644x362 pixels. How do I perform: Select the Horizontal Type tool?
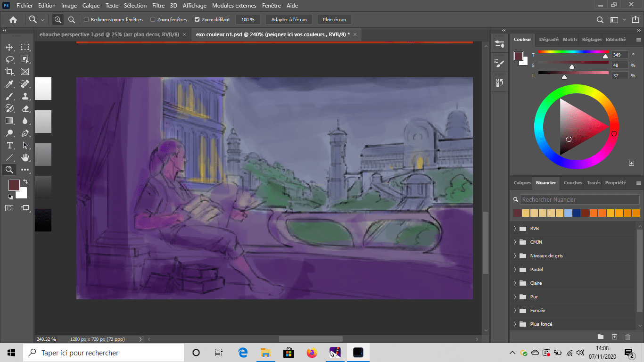coord(9,145)
